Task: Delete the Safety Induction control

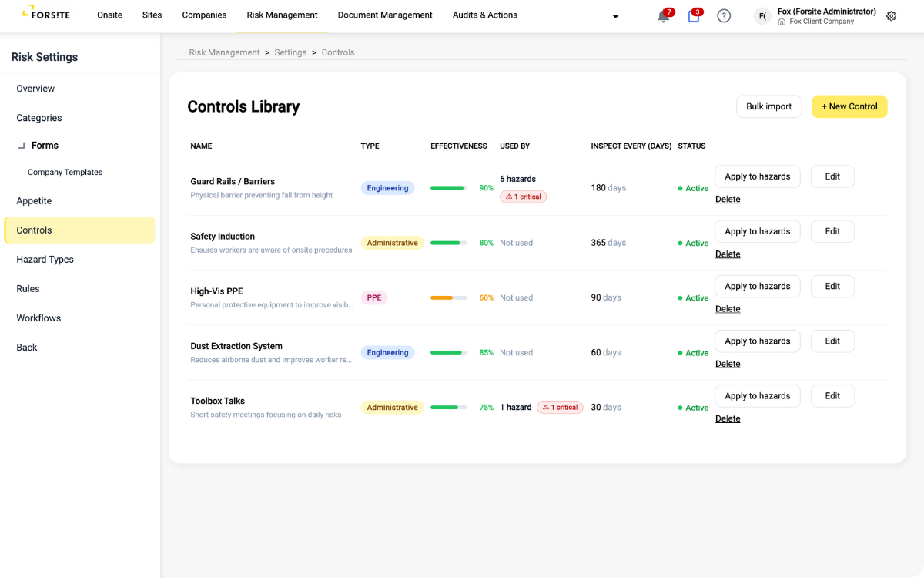Action: [728, 254]
